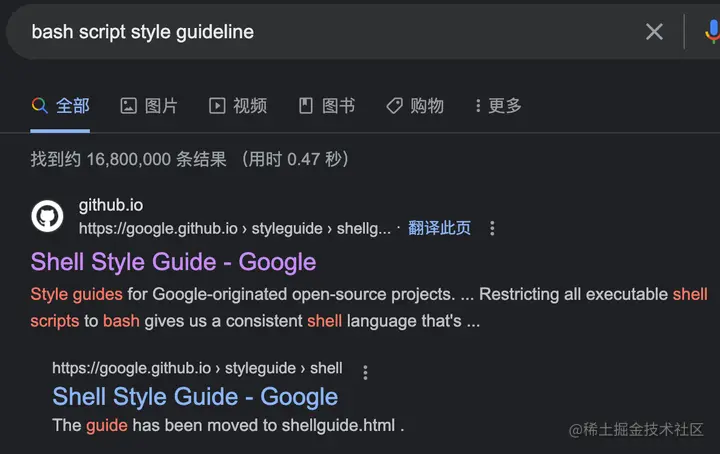720x454 pixels.
Task: Click the GitHub favicon of the first result
Action: click(47, 216)
